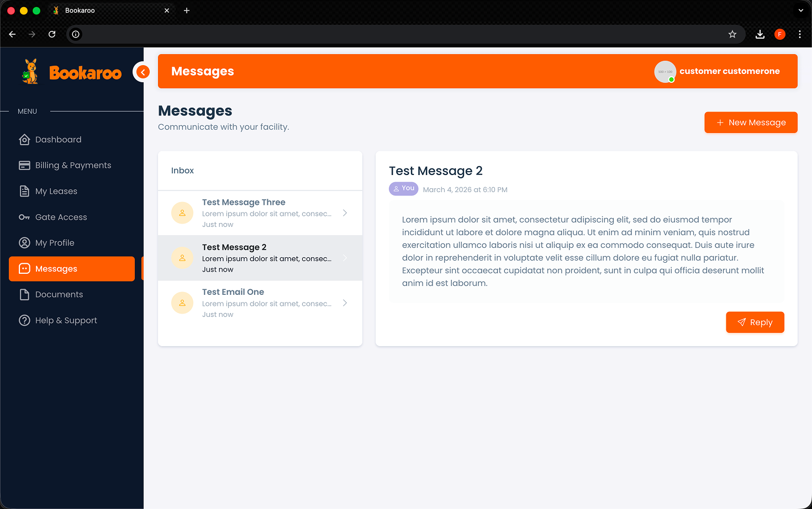Click the Gate Access key icon
Image resolution: width=812 pixels, height=509 pixels.
point(24,218)
